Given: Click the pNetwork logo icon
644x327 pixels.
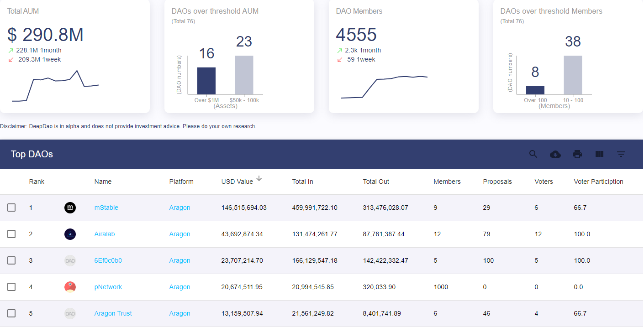Looking at the screenshot, I should pyautogui.click(x=70, y=287).
